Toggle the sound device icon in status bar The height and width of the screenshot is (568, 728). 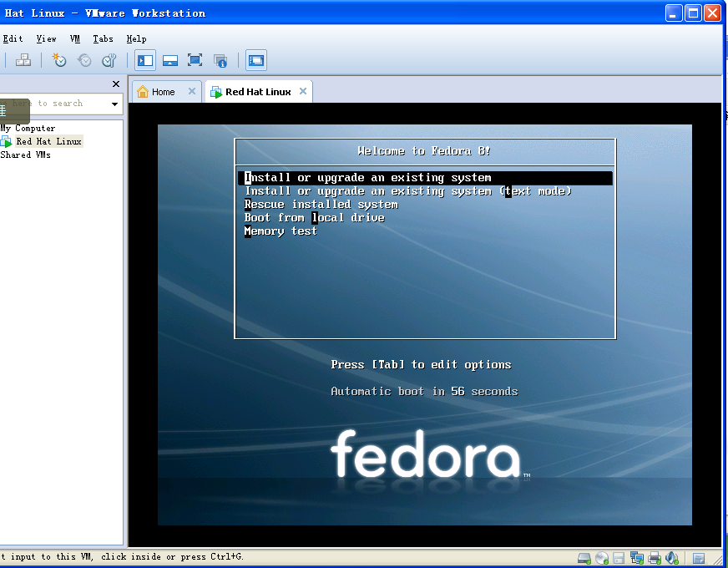tap(672, 557)
